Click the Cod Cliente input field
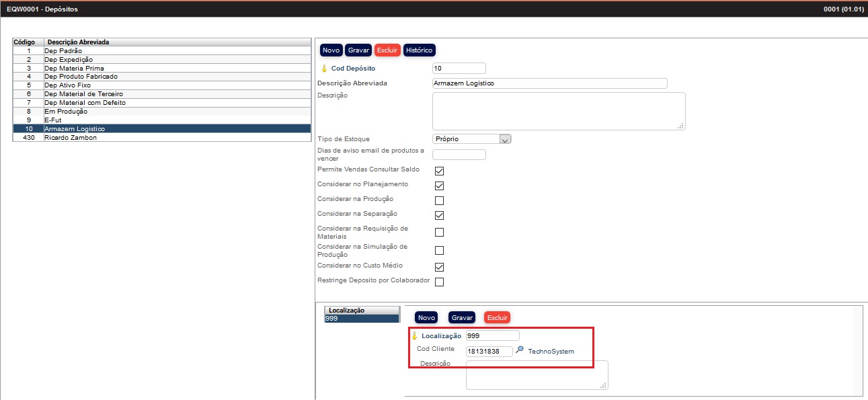The image size is (868, 400). [x=489, y=351]
